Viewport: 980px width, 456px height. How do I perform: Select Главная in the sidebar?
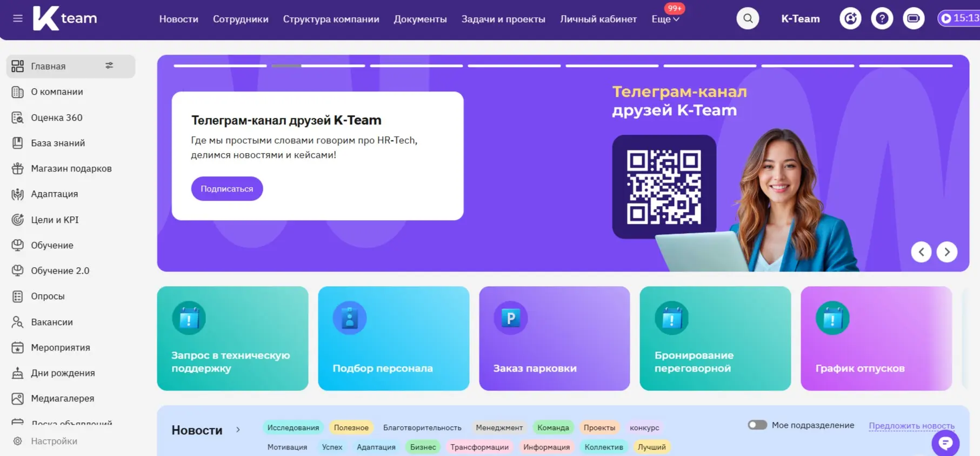71,66
